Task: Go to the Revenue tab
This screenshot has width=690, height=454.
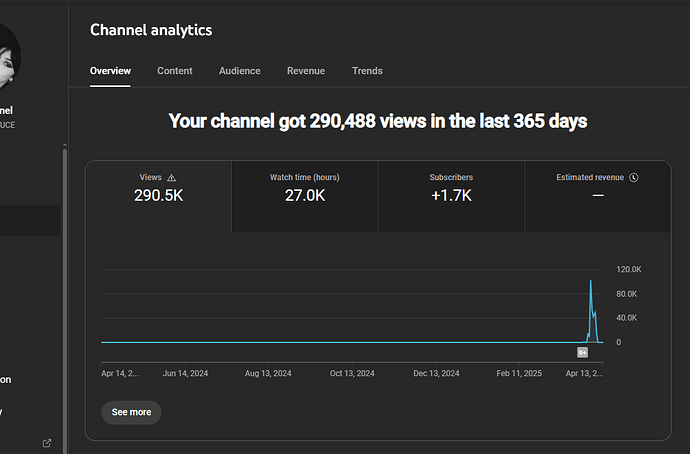Action: click(306, 71)
